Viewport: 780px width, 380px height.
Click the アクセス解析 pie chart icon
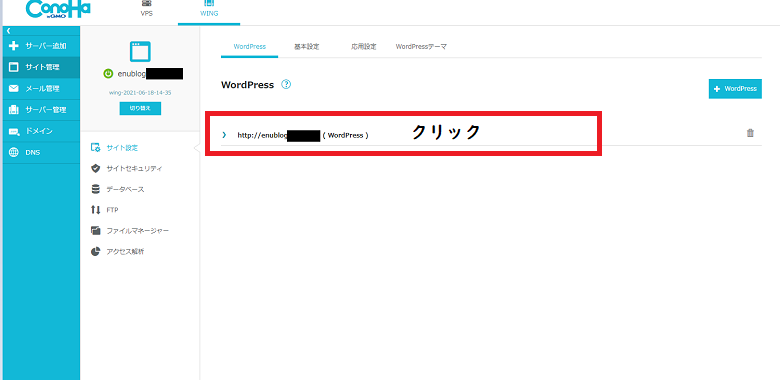(96, 252)
